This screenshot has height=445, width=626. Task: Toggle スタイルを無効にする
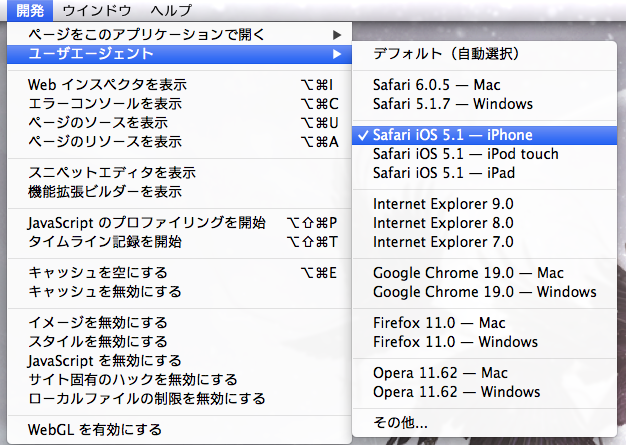pyautogui.click(x=179, y=342)
